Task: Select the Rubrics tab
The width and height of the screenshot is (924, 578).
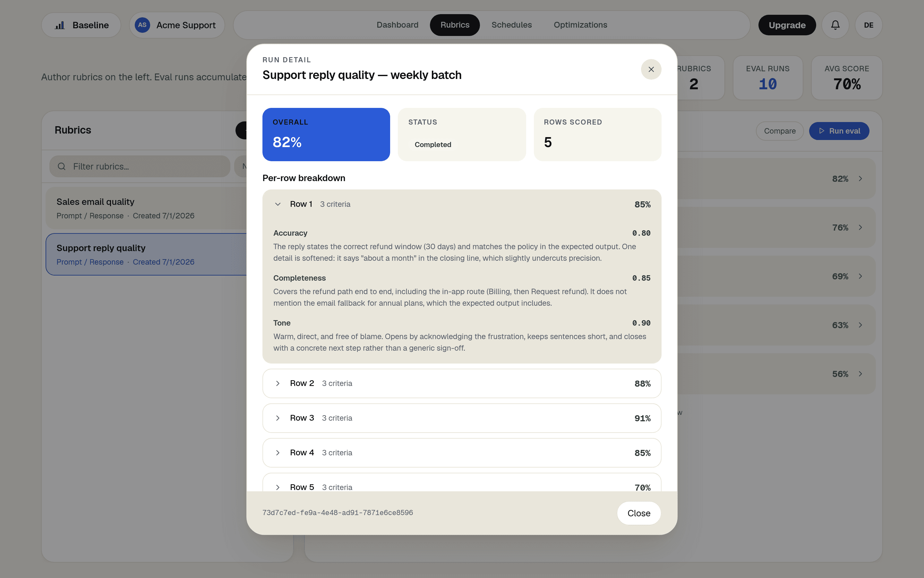Action: pos(455,25)
